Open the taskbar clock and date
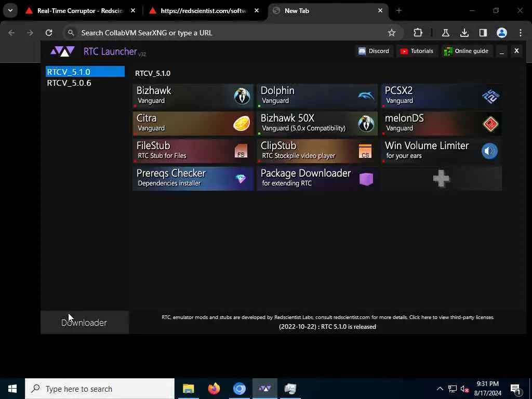This screenshot has width=532, height=399. 487,389
